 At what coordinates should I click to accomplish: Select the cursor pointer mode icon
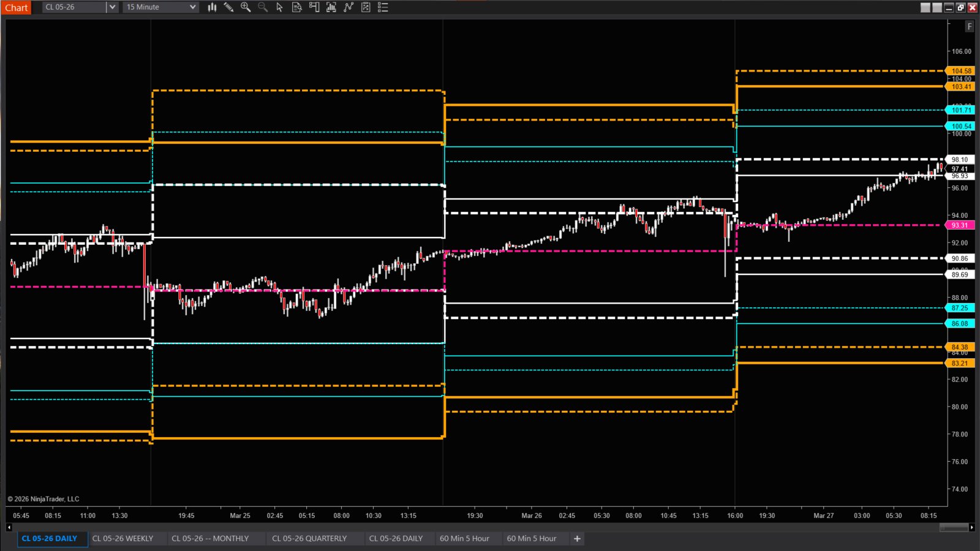279,7
